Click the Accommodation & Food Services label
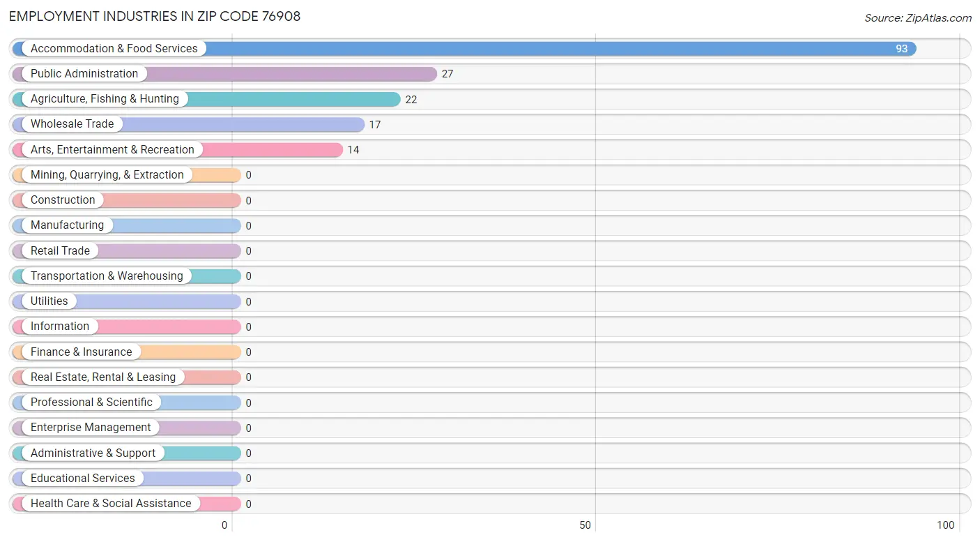Screen dimensions: 980x542 click(x=114, y=49)
